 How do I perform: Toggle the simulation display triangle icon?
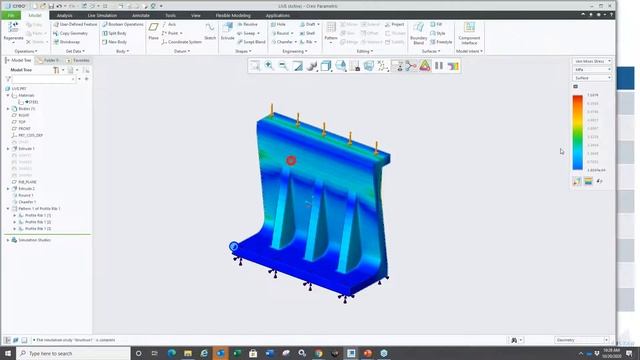click(x=425, y=66)
